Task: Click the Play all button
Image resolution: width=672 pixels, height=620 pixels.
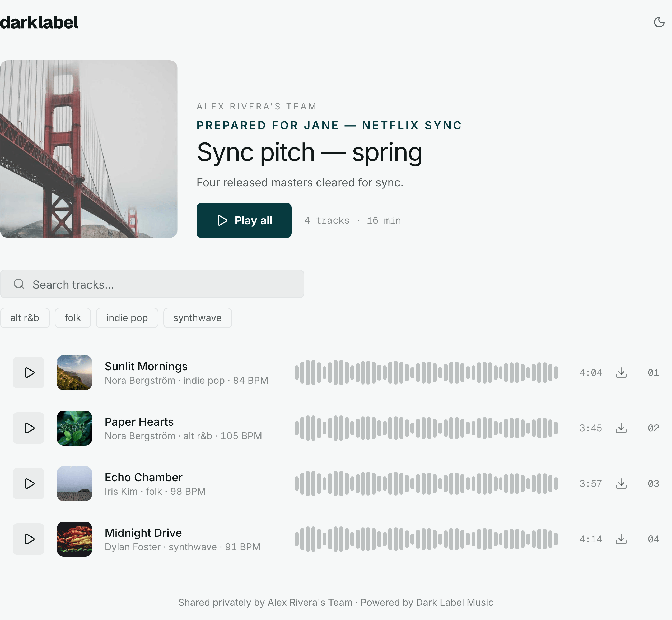Action: point(244,220)
